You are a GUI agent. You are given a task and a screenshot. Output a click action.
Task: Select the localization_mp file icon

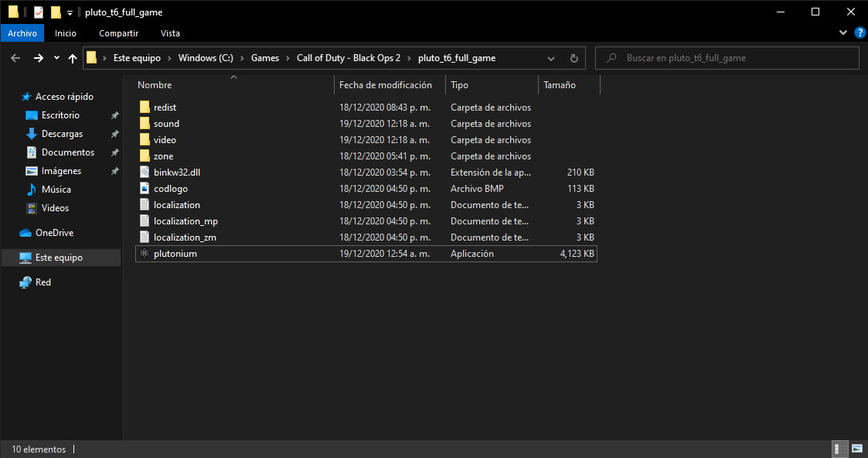coord(145,221)
